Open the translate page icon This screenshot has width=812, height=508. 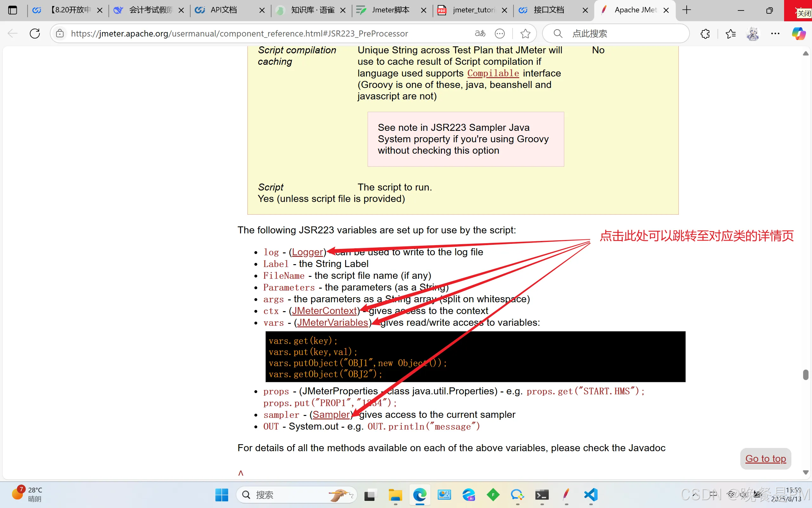pos(480,33)
